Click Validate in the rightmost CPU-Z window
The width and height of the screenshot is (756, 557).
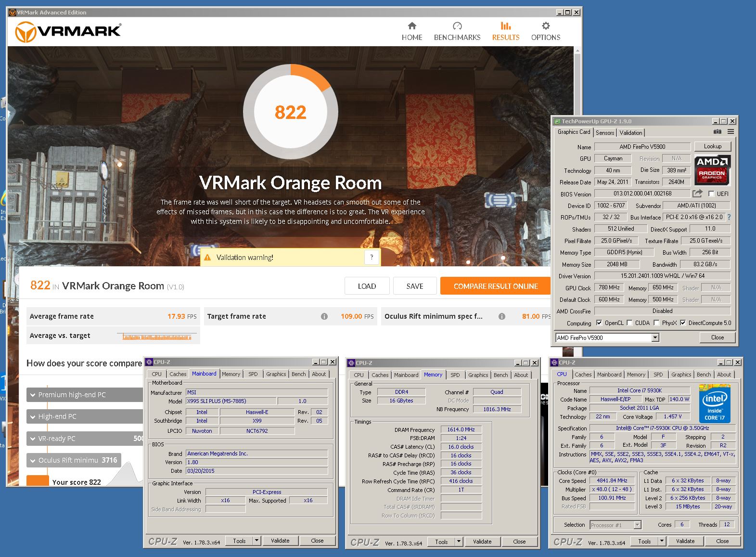[x=685, y=541]
